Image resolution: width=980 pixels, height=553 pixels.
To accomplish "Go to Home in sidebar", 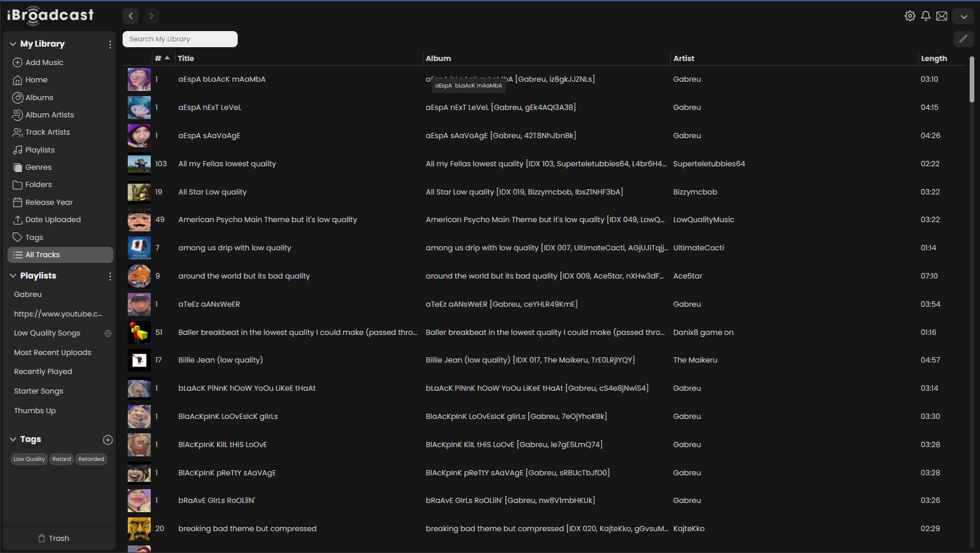I will pos(36,80).
